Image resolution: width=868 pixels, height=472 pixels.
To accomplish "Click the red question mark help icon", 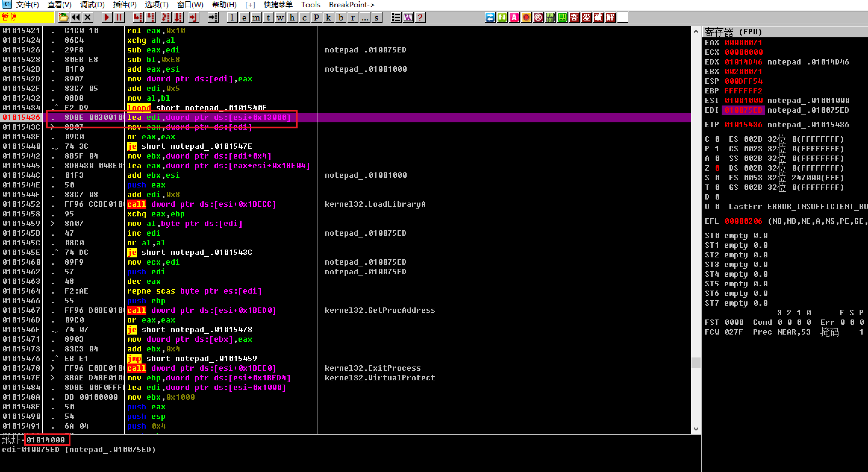I will point(420,17).
